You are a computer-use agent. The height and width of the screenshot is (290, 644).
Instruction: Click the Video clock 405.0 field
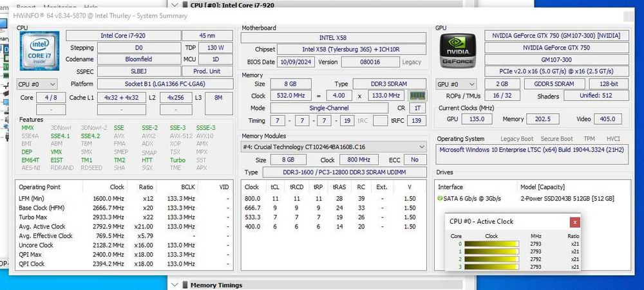(607, 119)
